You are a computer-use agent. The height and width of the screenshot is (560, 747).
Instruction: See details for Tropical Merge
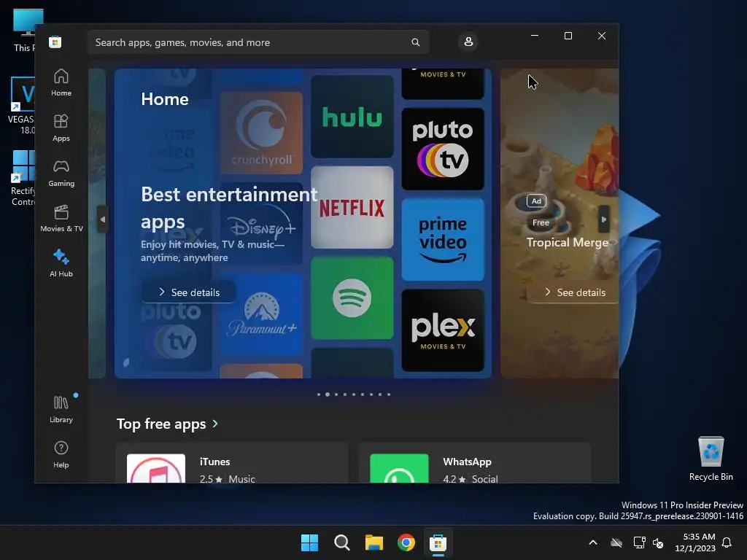[x=575, y=292]
